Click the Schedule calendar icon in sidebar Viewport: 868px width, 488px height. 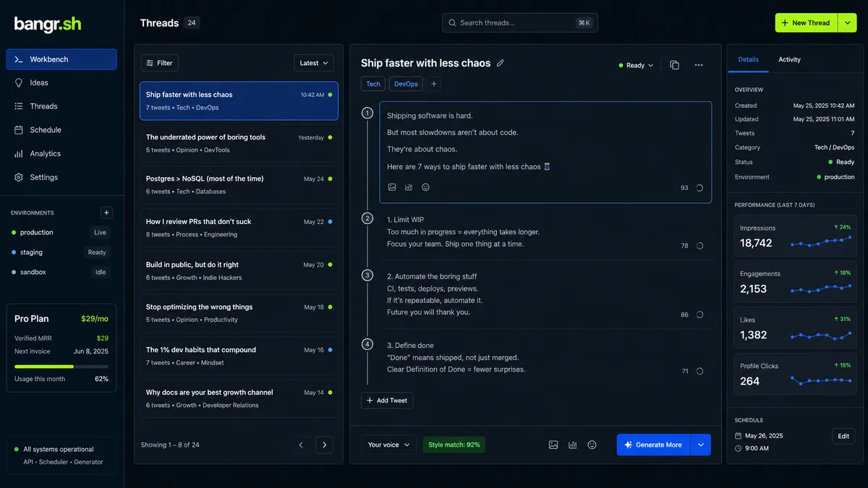coord(19,130)
